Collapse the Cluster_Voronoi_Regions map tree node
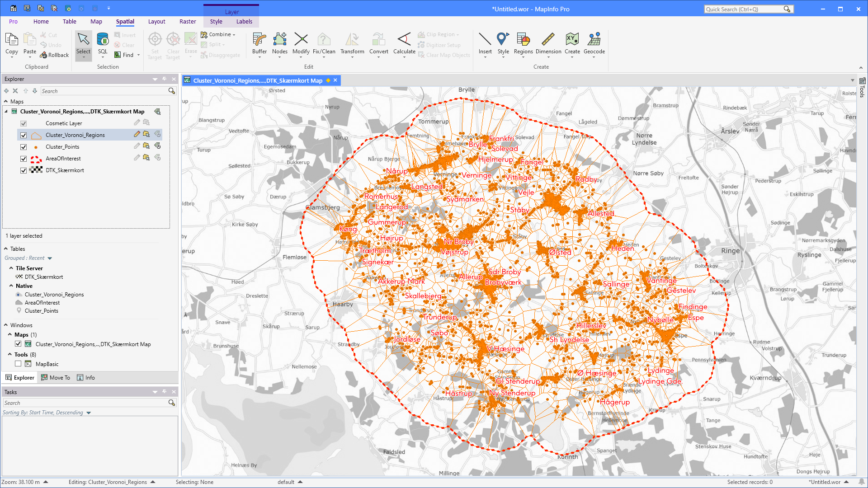The width and height of the screenshot is (868, 488). (x=6, y=111)
